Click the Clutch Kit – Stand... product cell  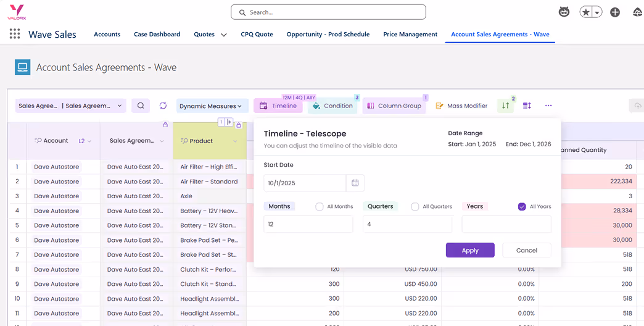pos(210,284)
